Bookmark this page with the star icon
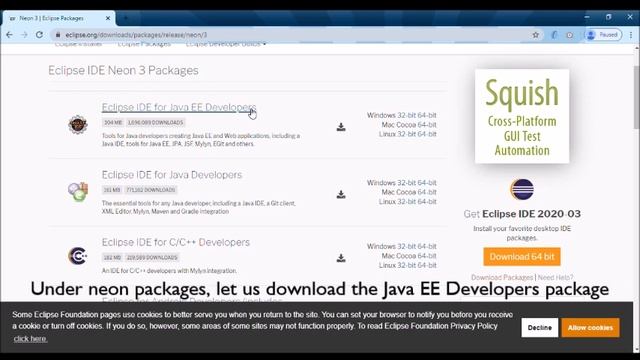Image resolution: width=640 pixels, height=360 pixels. pos(536,35)
